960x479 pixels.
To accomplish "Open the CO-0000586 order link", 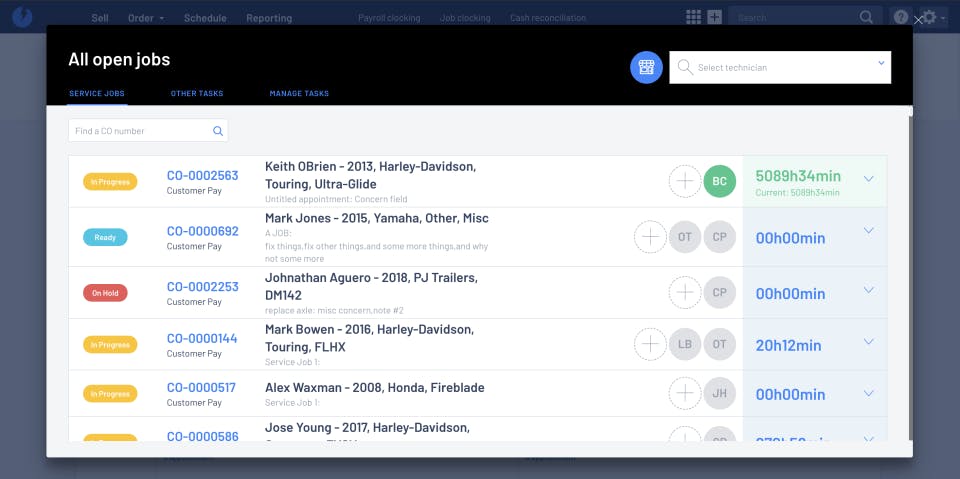I will [x=203, y=436].
